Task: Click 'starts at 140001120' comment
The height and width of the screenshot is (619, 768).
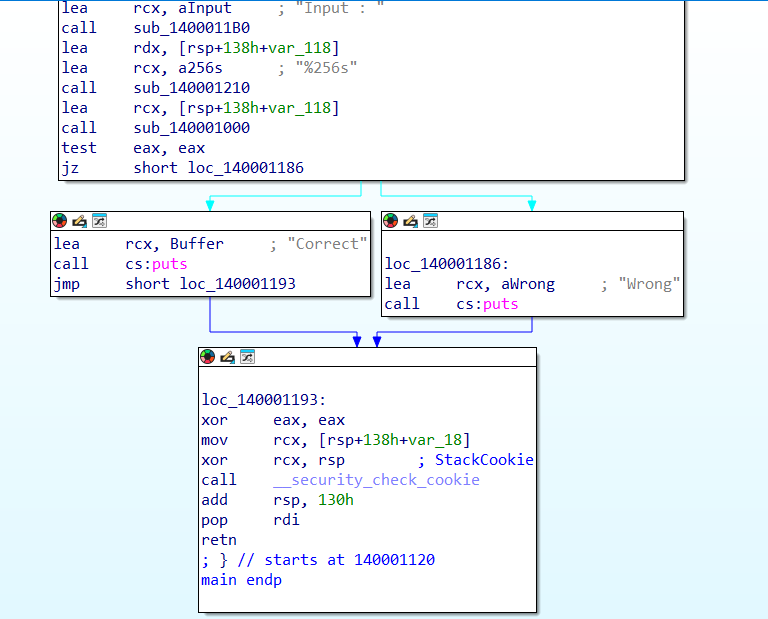Action: (350, 560)
